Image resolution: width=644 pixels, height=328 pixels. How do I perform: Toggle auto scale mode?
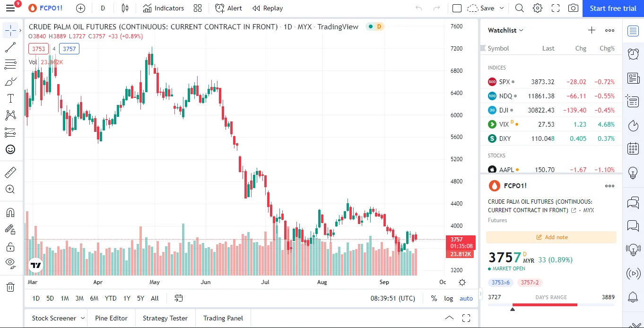(466, 298)
